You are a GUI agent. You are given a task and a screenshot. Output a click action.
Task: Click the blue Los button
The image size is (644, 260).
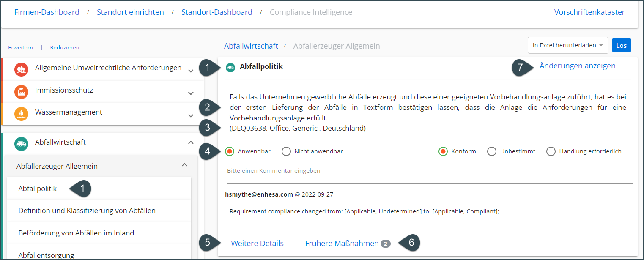pyautogui.click(x=621, y=45)
